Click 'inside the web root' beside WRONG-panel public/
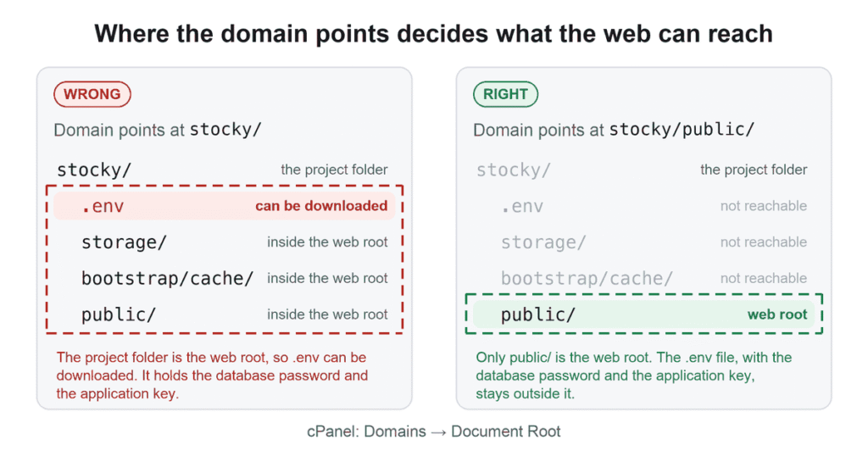This screenshot has width=868, height=456. 327,314
